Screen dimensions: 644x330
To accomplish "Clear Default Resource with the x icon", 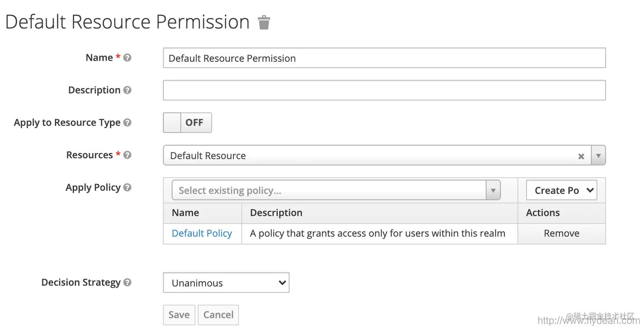I will tap(581, 156).
